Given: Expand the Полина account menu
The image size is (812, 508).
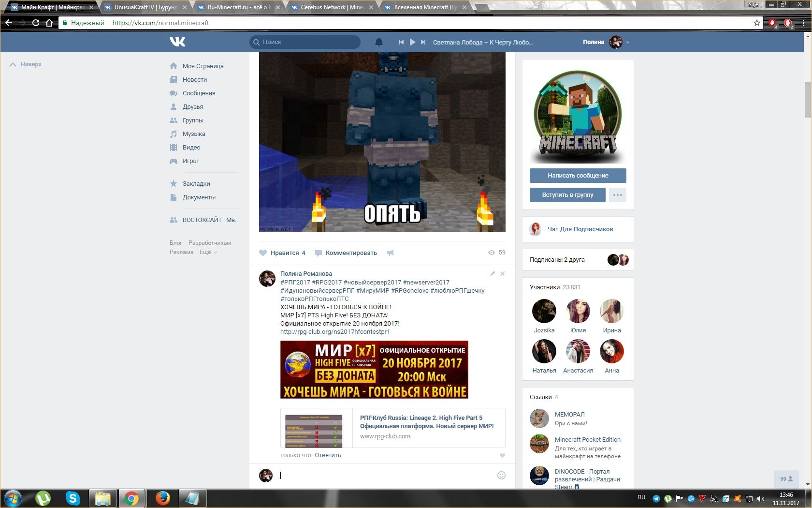Looking at the screenshot, I should tap(606, 42).
